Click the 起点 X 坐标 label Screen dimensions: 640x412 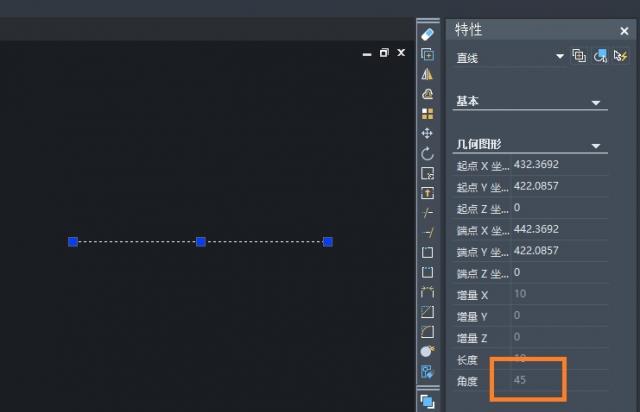point(482,166)
